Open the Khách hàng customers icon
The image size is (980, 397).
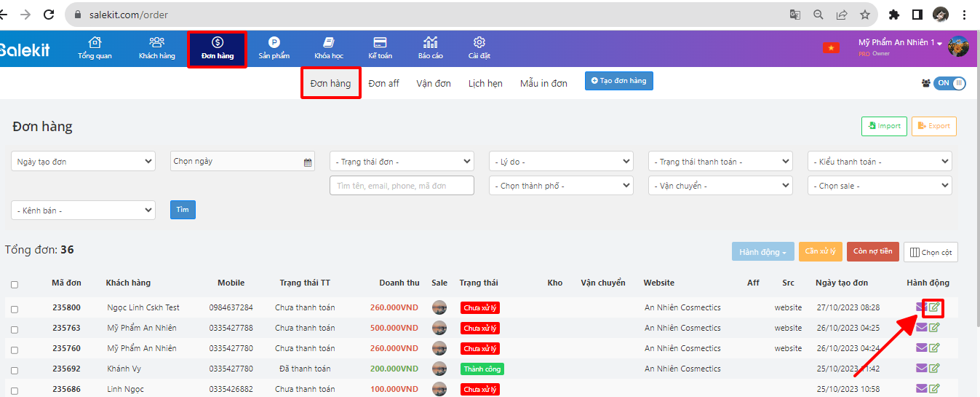[x=156, y=43]
